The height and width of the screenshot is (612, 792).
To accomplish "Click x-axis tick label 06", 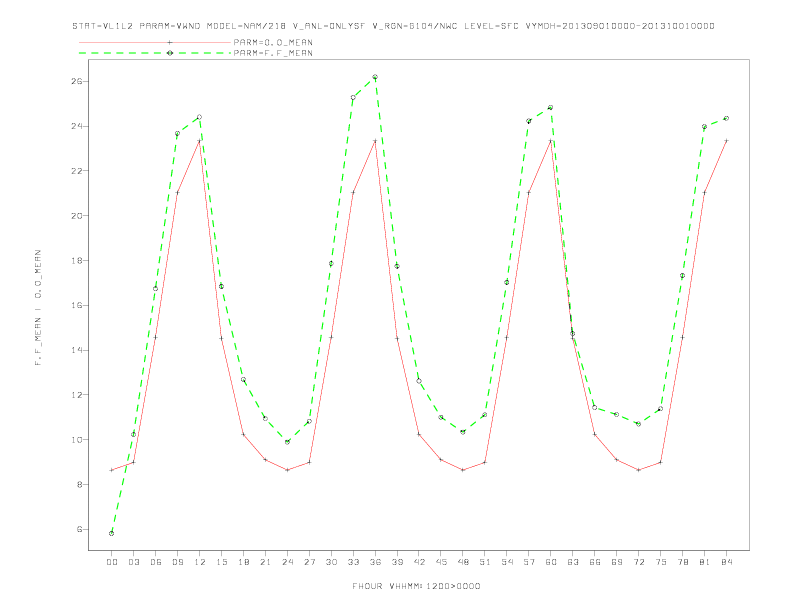I will click(156, 562).
